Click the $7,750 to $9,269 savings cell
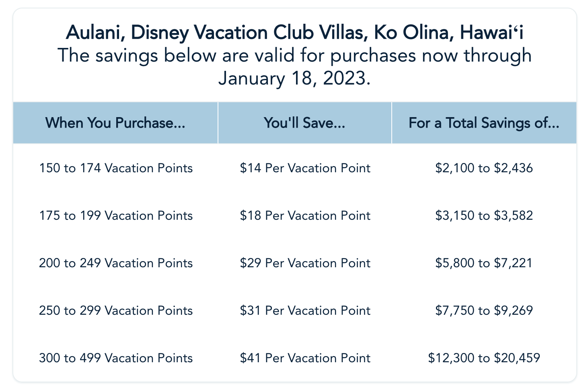 point(484,310)
